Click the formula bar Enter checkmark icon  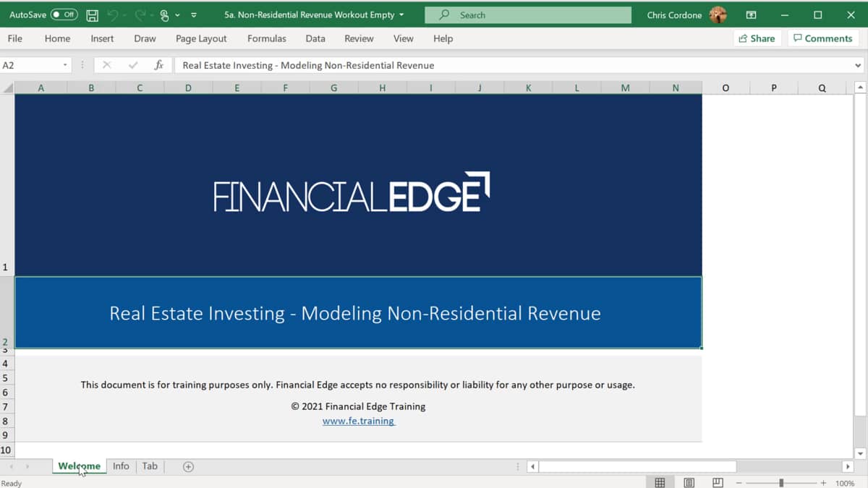[x=133, y=65]
